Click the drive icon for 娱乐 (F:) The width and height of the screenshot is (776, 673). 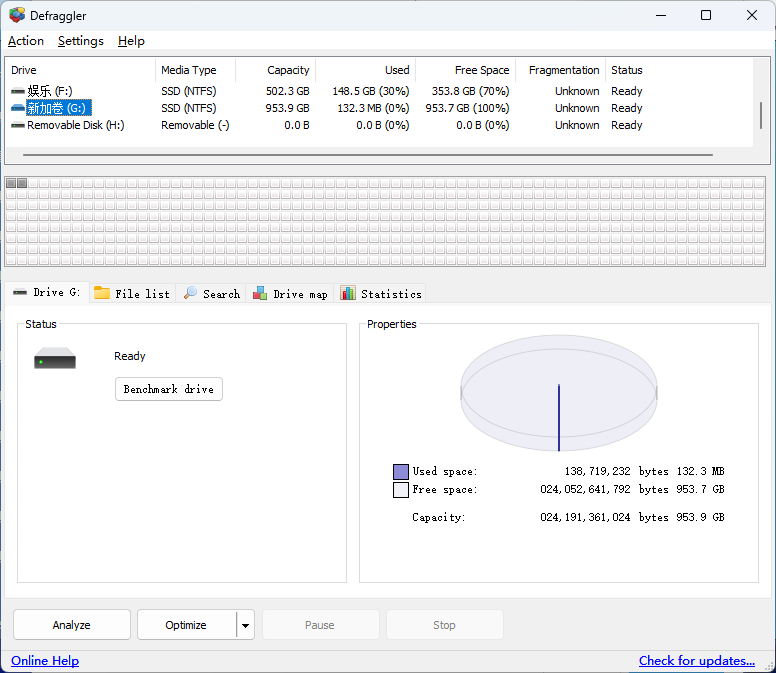[x=18, y=91]
